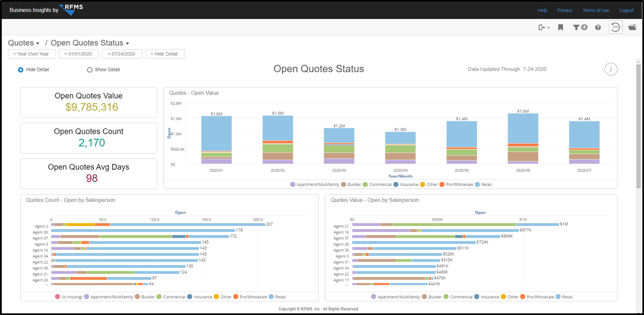Click the vertical scrollbar thumb
Viewport: 644px width, 315px height.
[638, 127]
